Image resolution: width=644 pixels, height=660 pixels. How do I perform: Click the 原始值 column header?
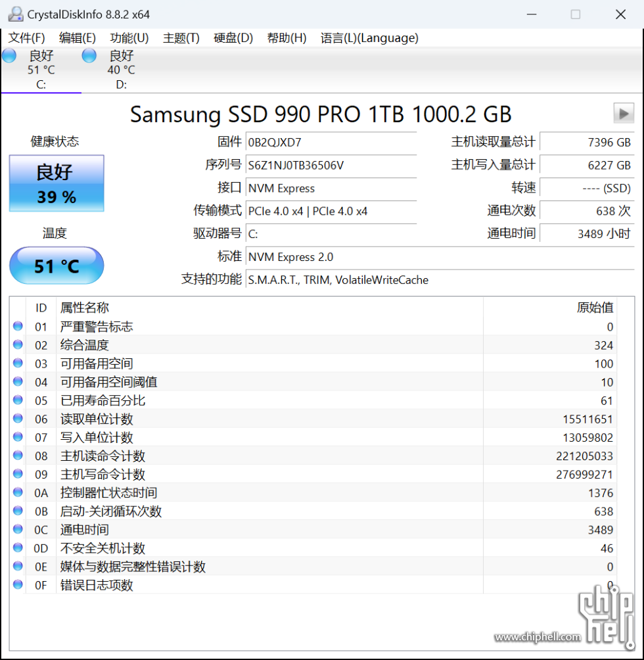point(550,308)
